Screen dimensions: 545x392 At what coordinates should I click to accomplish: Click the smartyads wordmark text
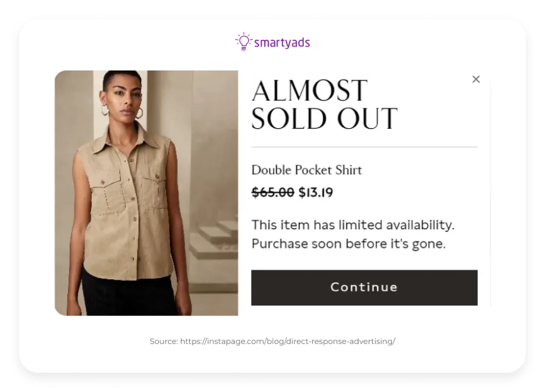[x=282, y=43]
